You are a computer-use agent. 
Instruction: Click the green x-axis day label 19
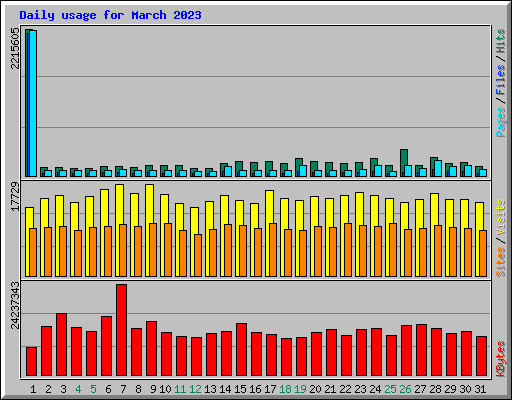300,389
